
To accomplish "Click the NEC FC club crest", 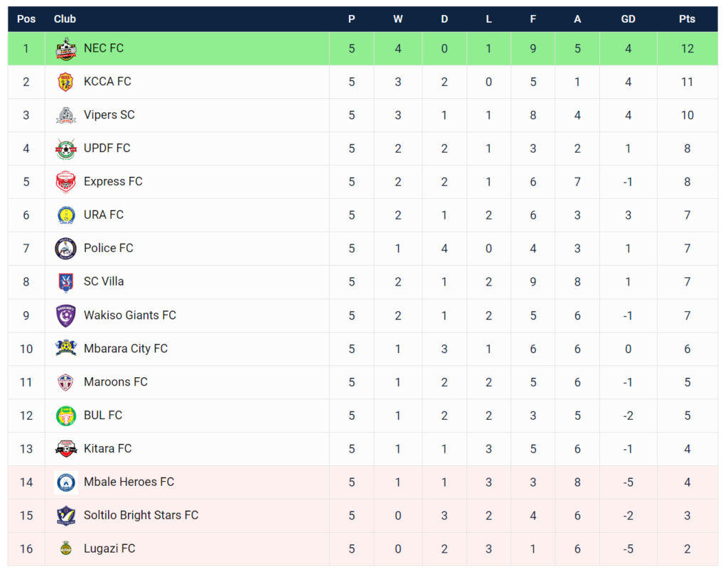I will 66,49.
